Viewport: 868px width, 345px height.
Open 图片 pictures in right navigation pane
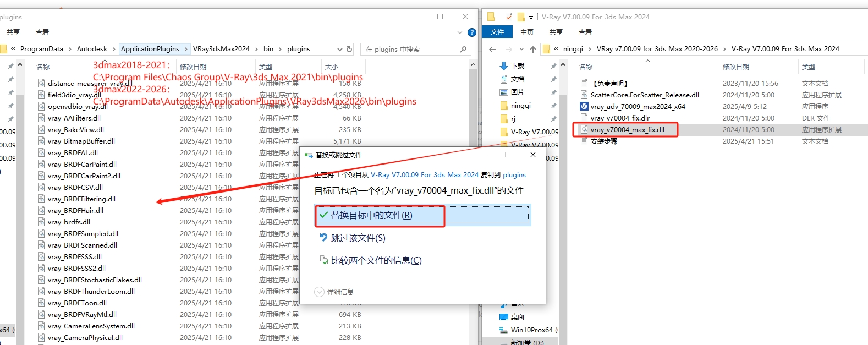click(518, 92)
